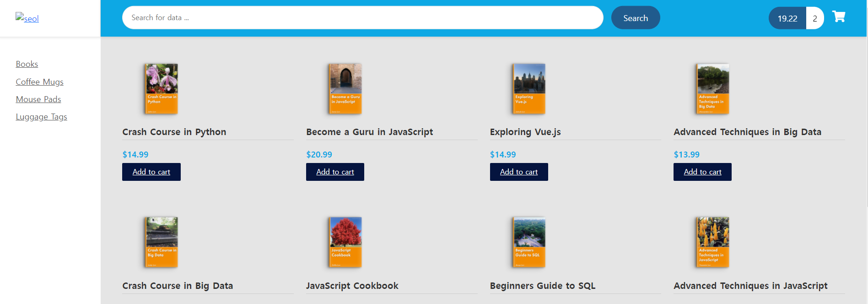Click the JavaScript Cookbook cover
The width and height of the screenshot is (868, 304).
pyautogui.click(x=345, y=242)
